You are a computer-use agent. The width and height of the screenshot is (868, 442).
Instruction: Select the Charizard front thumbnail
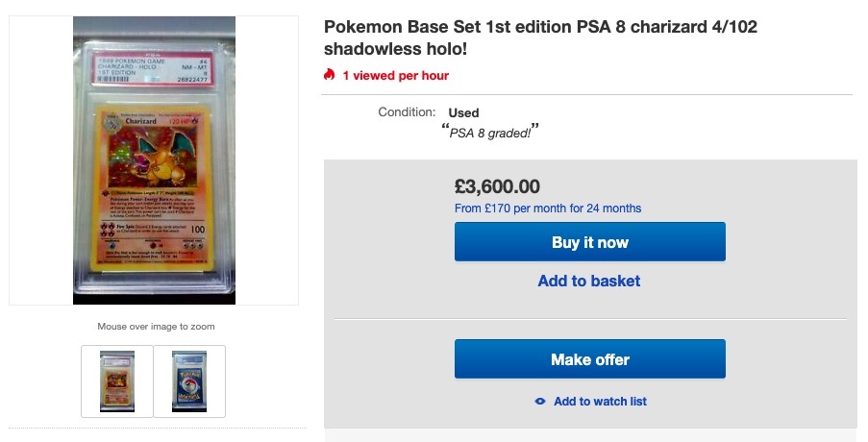117,381
